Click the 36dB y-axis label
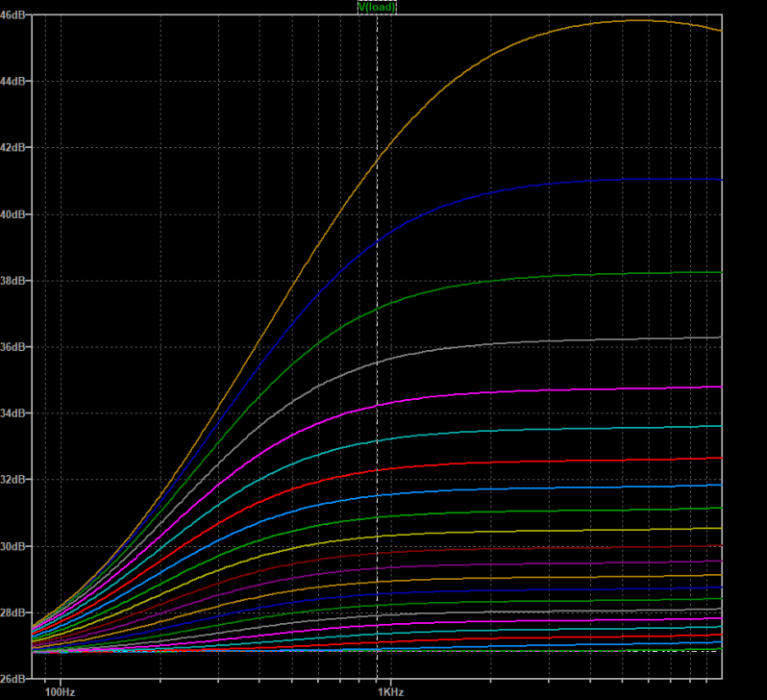Image resolution: width=767 pixels, height=700 pixels. [x=15, y=347]
